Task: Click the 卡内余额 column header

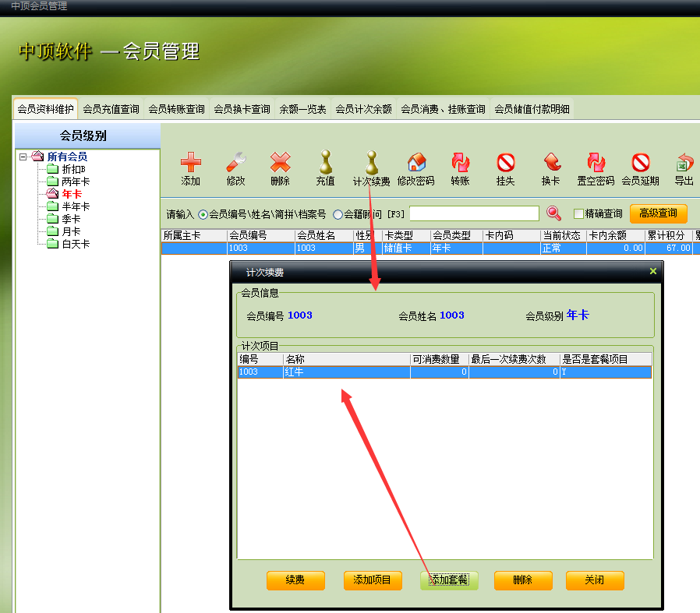Action: coord(616,235)
